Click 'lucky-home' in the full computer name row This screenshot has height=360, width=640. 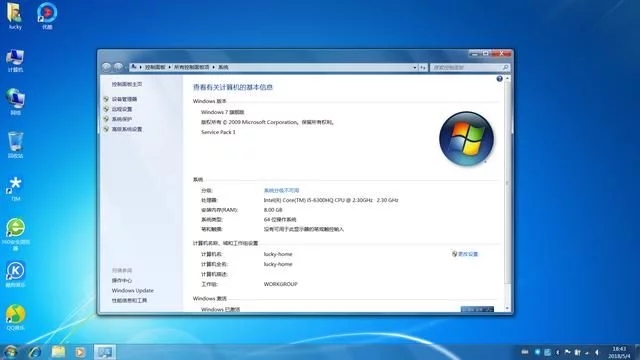pyautogui.click(x=278, y=264)
